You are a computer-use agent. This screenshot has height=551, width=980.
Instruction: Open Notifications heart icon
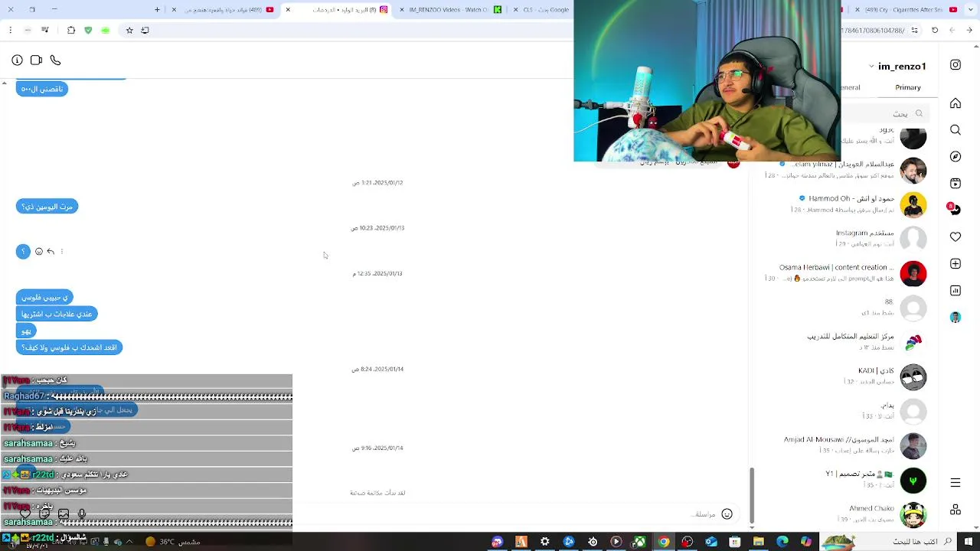pos(955,237)
